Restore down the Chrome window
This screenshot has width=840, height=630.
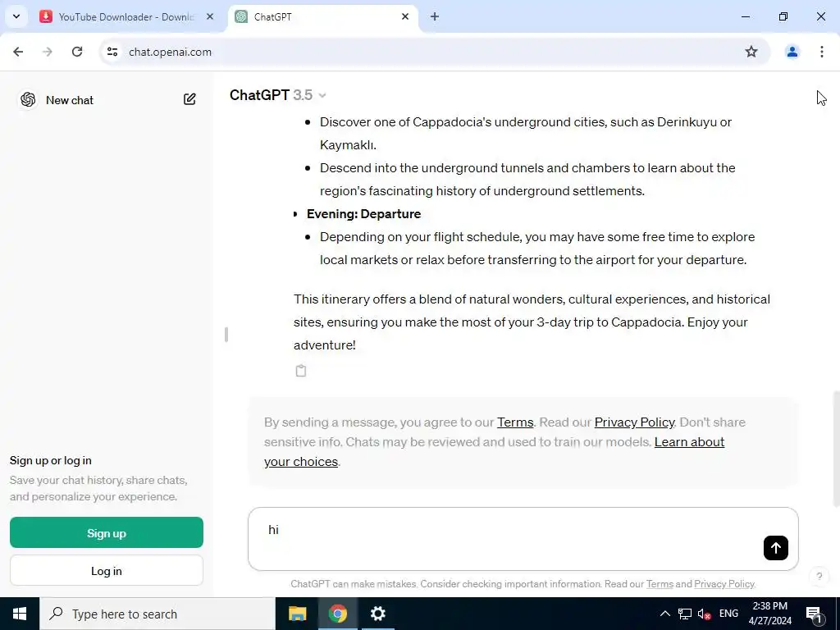783,16
